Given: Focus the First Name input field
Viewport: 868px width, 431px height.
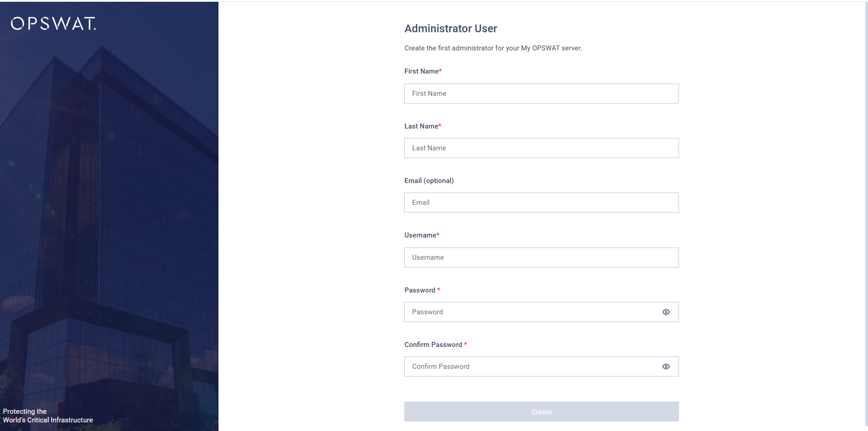Looking at the screenshot, I should 541,94.
